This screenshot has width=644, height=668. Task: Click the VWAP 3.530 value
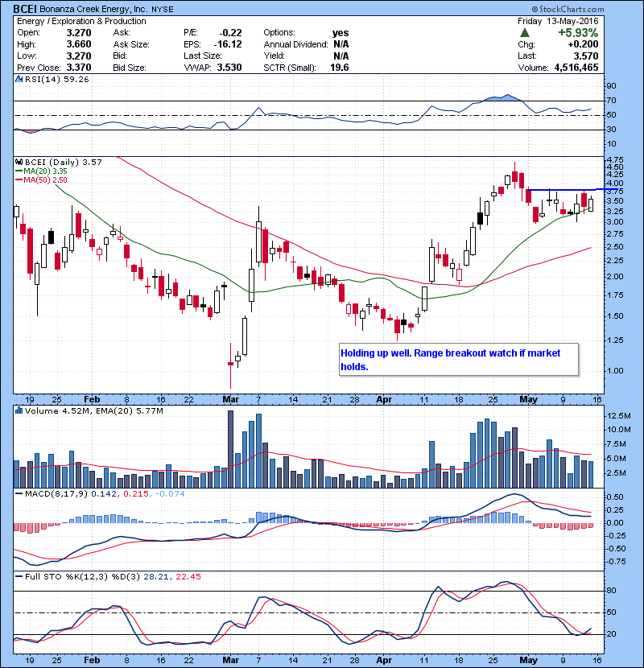coord(229,68)
